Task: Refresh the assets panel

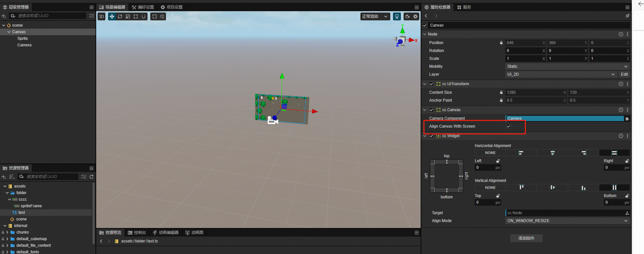Action: click(92, 177)
